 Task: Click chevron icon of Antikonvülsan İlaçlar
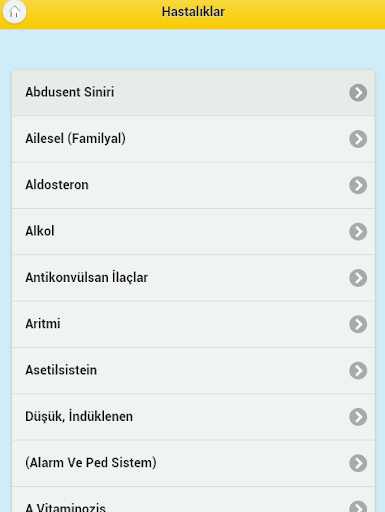pos(358,278)
